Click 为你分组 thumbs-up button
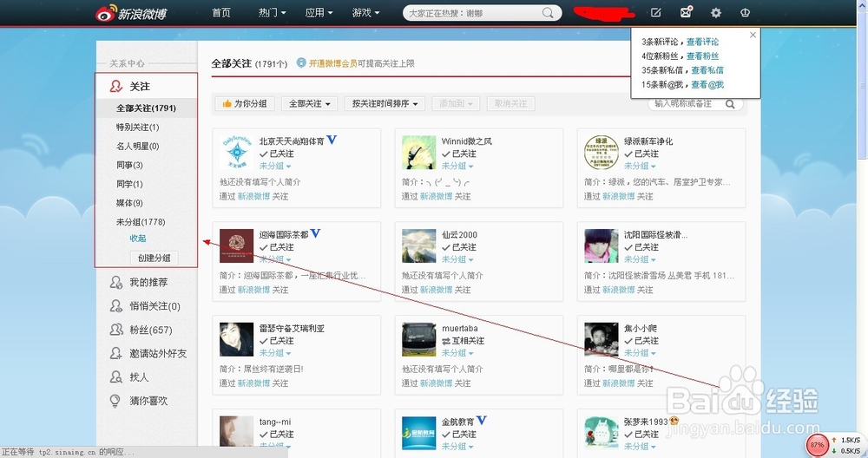 click(x=244, y=103)
